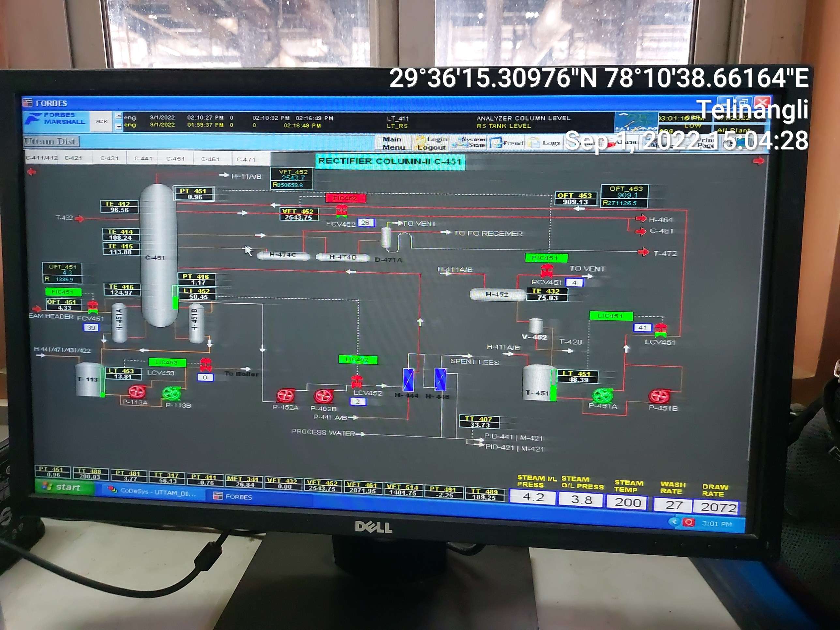Click the red previous page arrow

coord(32,172)
